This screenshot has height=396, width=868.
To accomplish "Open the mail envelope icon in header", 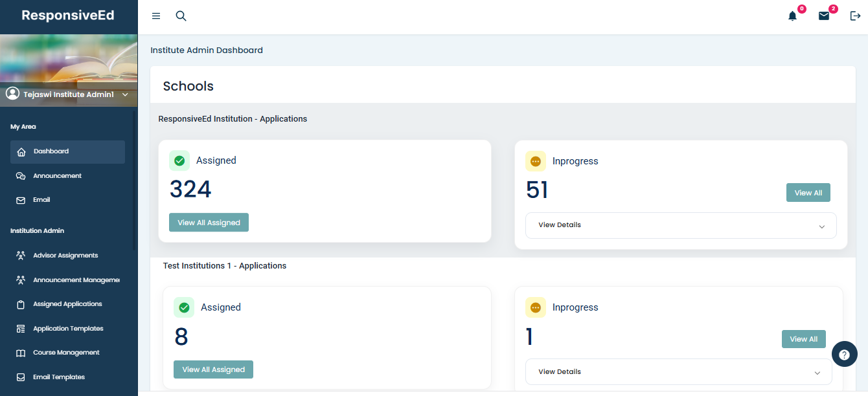I will [x=824, y=16].
